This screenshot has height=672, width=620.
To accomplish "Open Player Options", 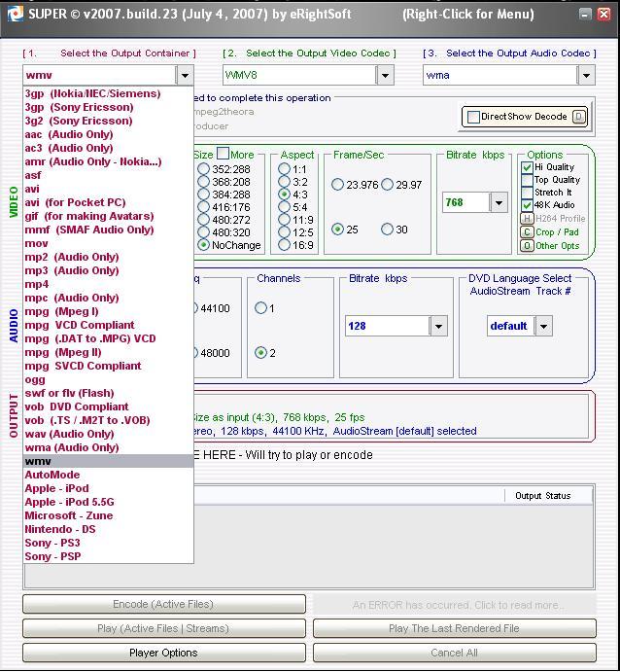I will click(164, 653).
